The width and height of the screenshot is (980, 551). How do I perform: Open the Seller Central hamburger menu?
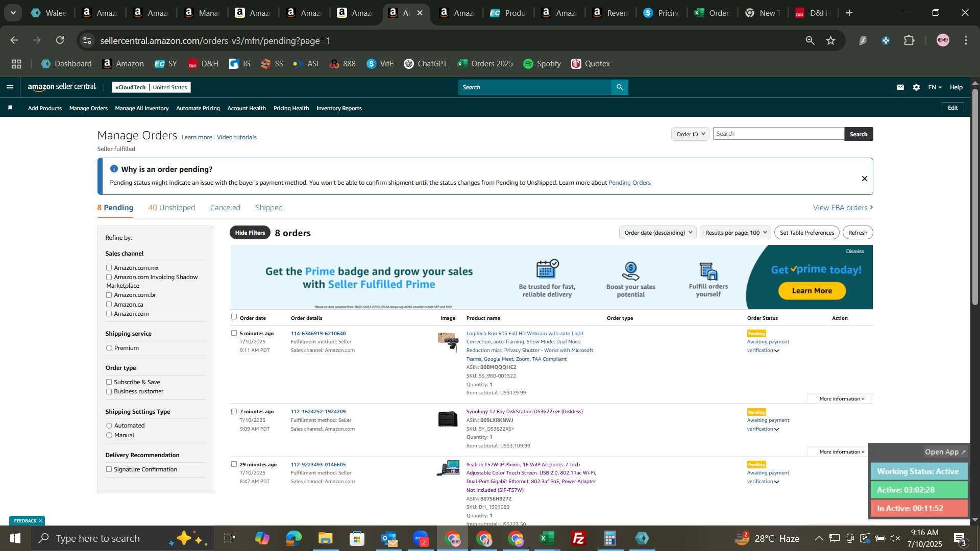click(x=10, y=87)
